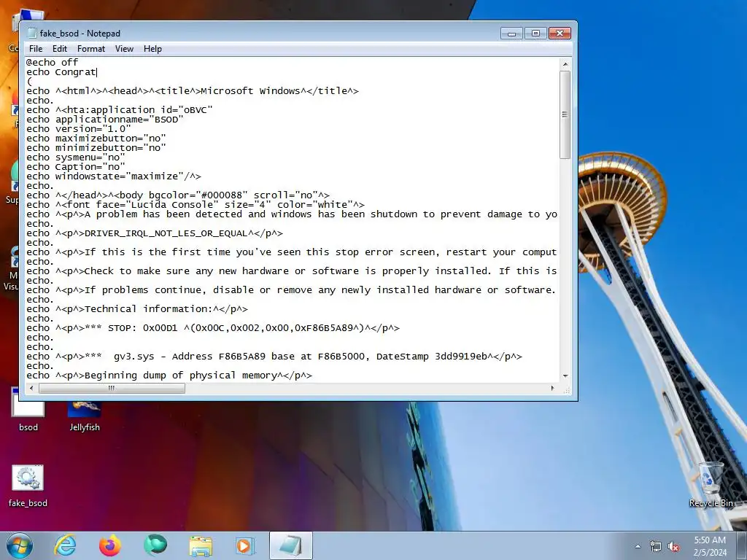Image resolution: width=747 pixels, height=560 pixels.
Task: Click the line 'echo Caption="no"'
Action: click(x=76, y=167)
